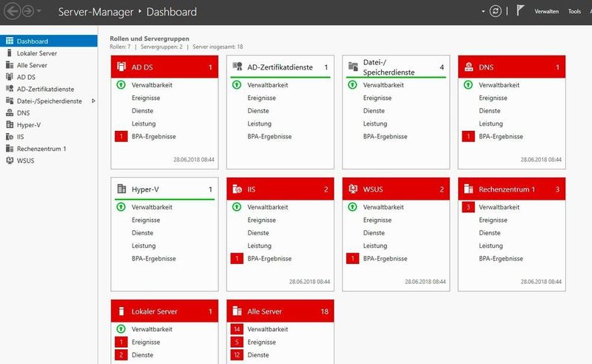Screen dimensions: 592x364
Task: Click the Alle Server tile header icon
Action: [237, 311]
